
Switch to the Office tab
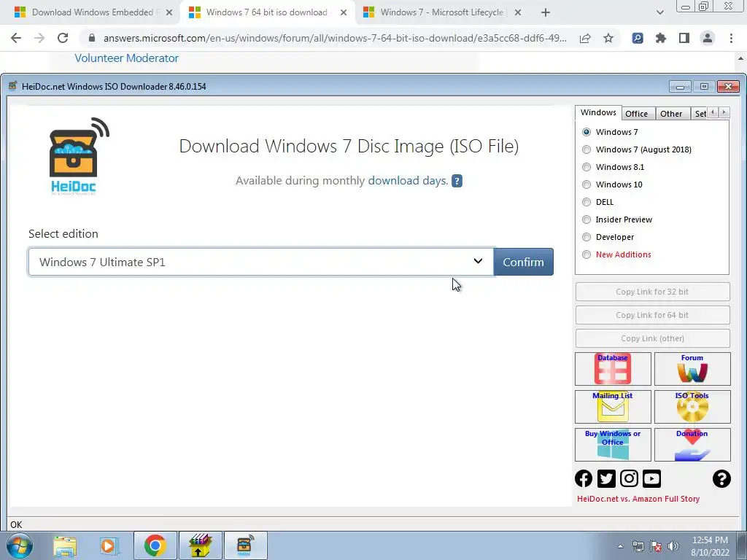click(636, 113)
